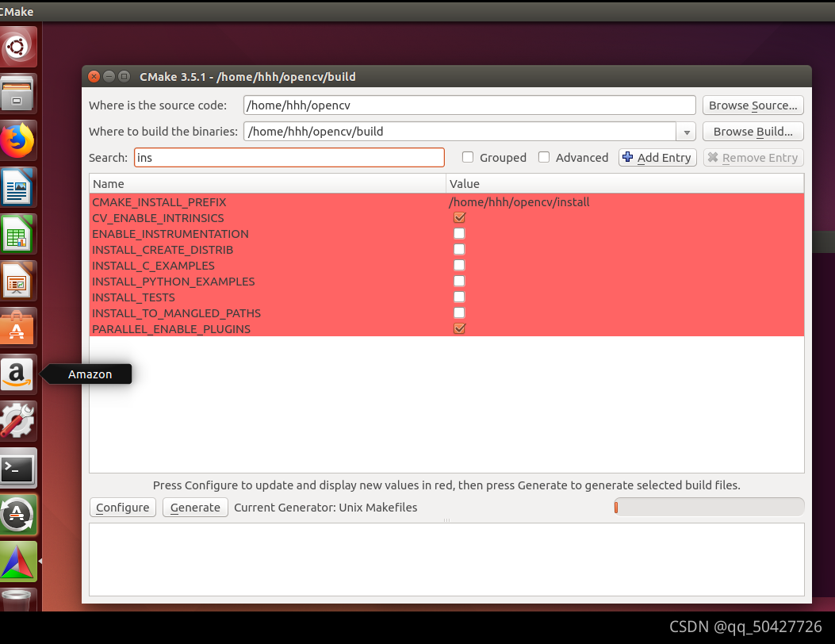The image size is (835, 644).
Task: Click the Name column header
Action: pyautogui.click(x=267, y=184)
